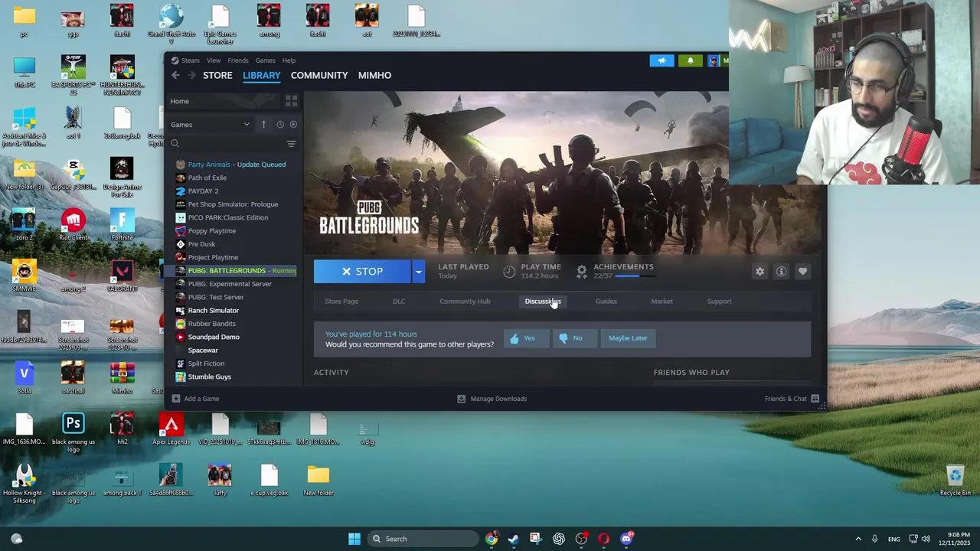Open the Friends menu

pos(237,60)
